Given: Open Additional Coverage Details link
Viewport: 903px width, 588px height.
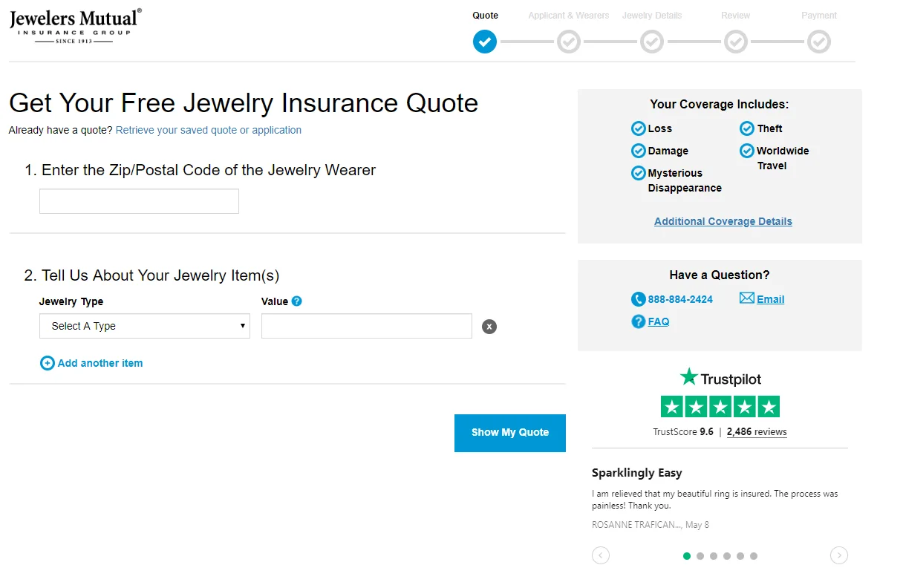Looking at the screenshot, I should [723, 221].
